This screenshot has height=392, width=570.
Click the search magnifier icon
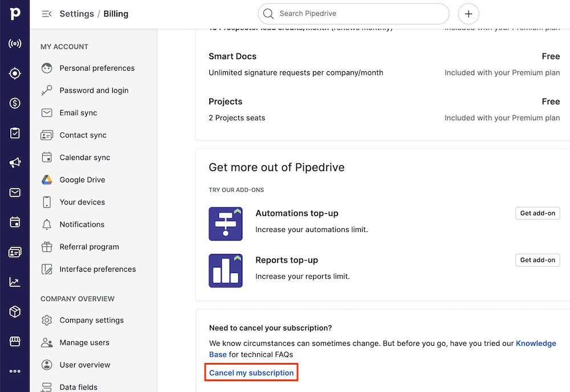[268, 14]
